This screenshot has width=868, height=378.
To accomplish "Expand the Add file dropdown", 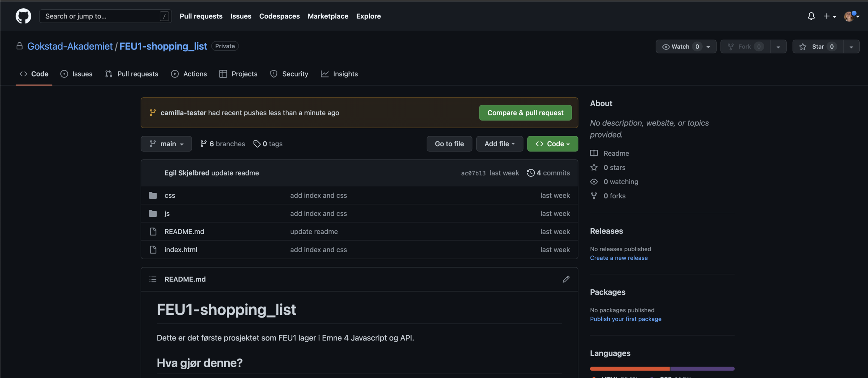I will pos(499,143).
